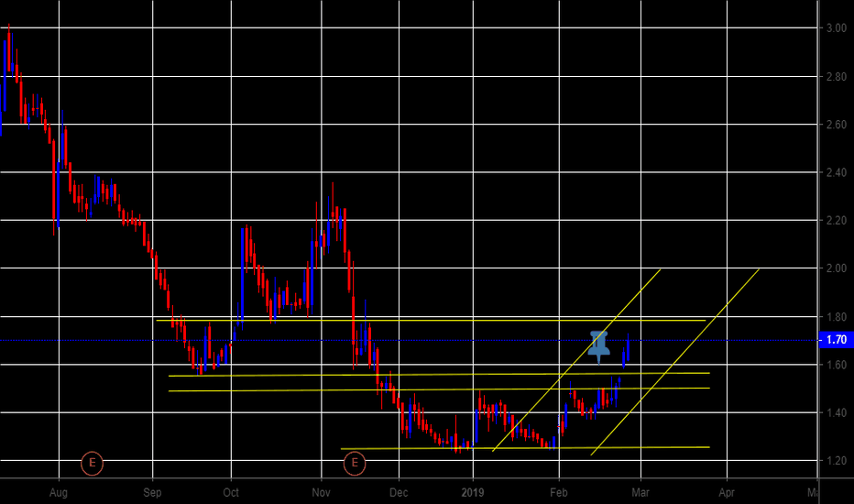Click the current price label 1.70
The height and width of the screenshot is (504, 854).
point(836,340)
